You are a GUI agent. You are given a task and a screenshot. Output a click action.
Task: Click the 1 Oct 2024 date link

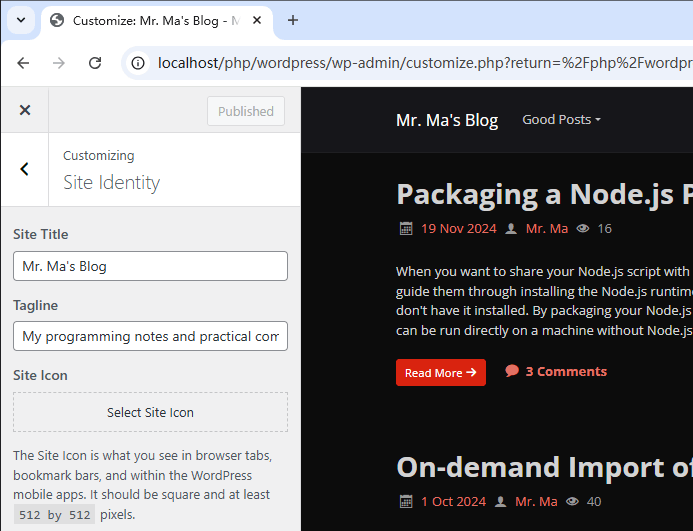pyautogui.click(x=453, y=502)
